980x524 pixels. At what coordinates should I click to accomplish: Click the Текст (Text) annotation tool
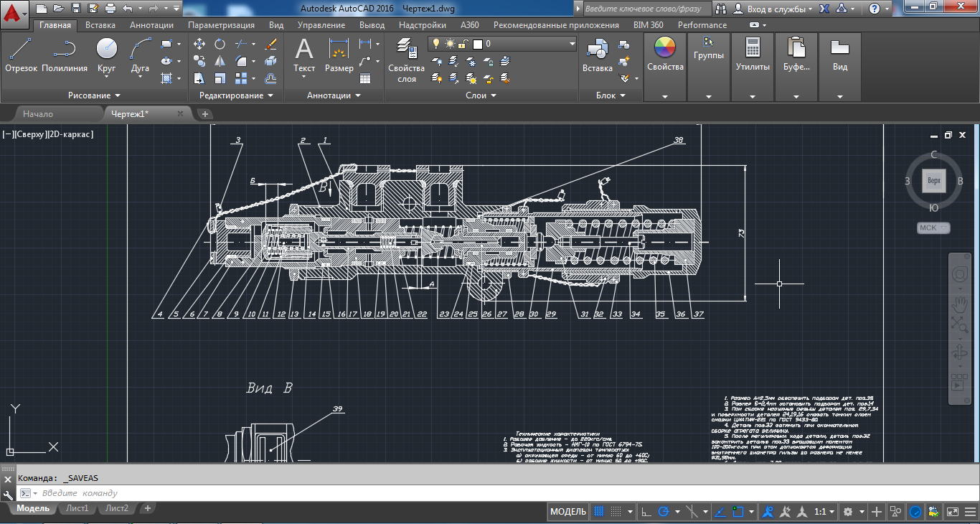pyautogui.click(x=304, y=55)
